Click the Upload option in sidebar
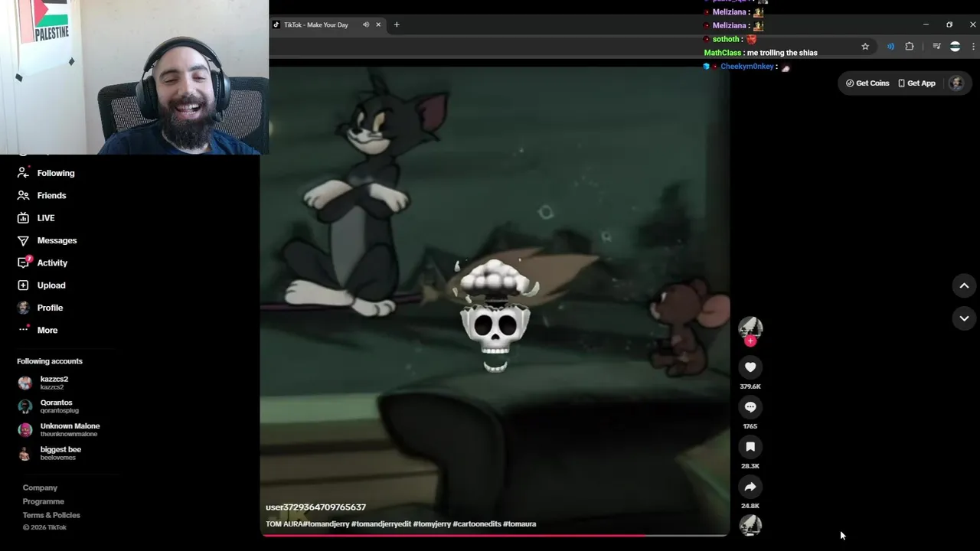Viewport: 980px width, 551px height. pos(41,285)
